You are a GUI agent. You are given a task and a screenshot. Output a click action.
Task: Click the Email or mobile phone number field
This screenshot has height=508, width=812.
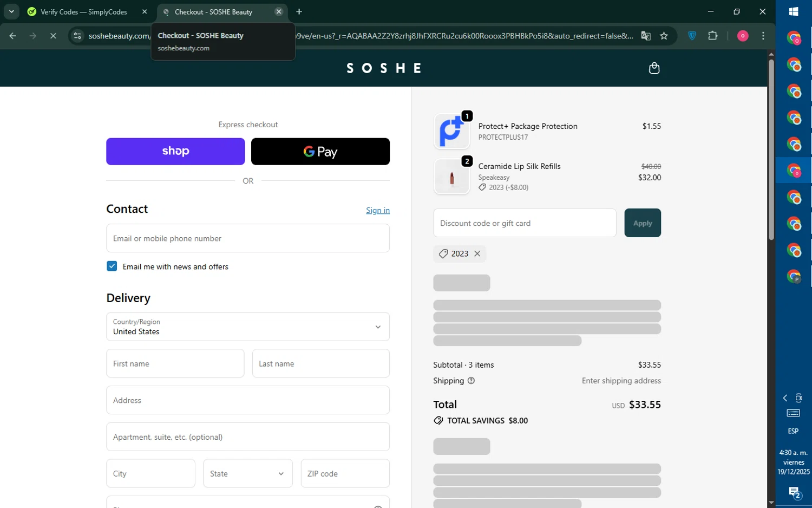coord(248,238)
